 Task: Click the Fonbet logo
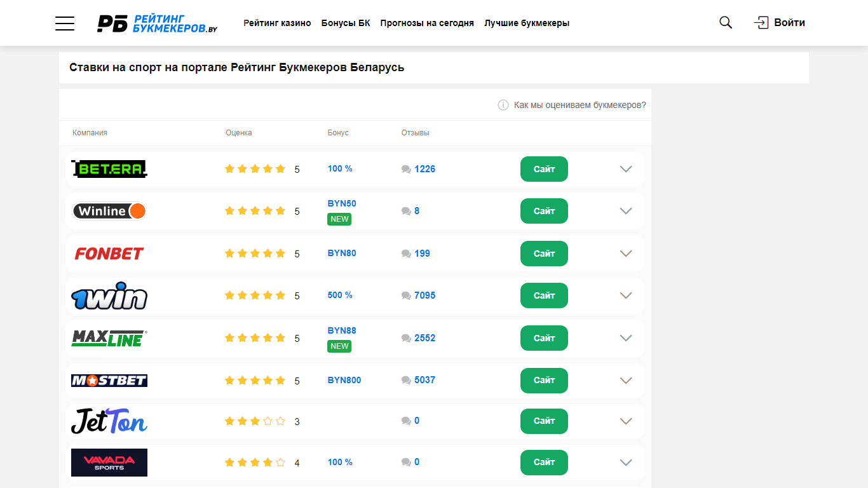[109, 254]
